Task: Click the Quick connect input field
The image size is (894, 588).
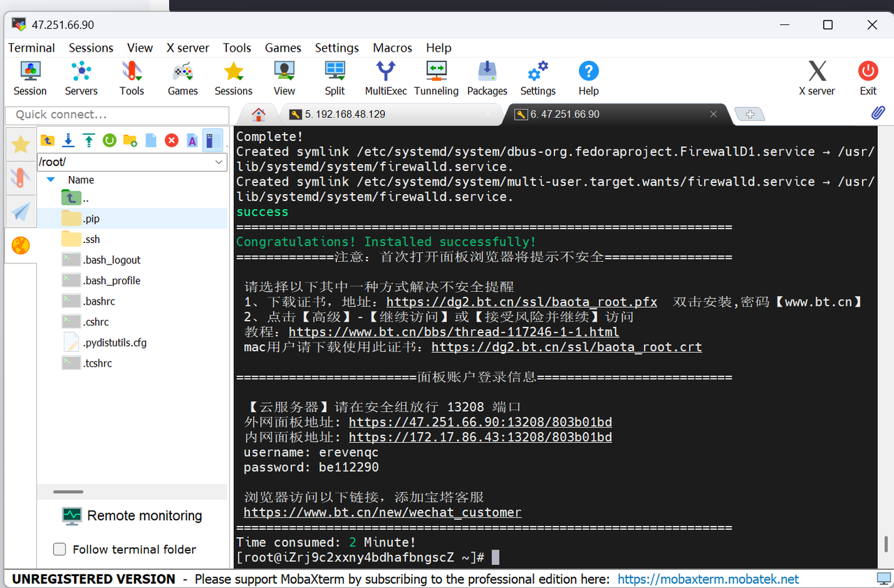Action: coord(117,115)
